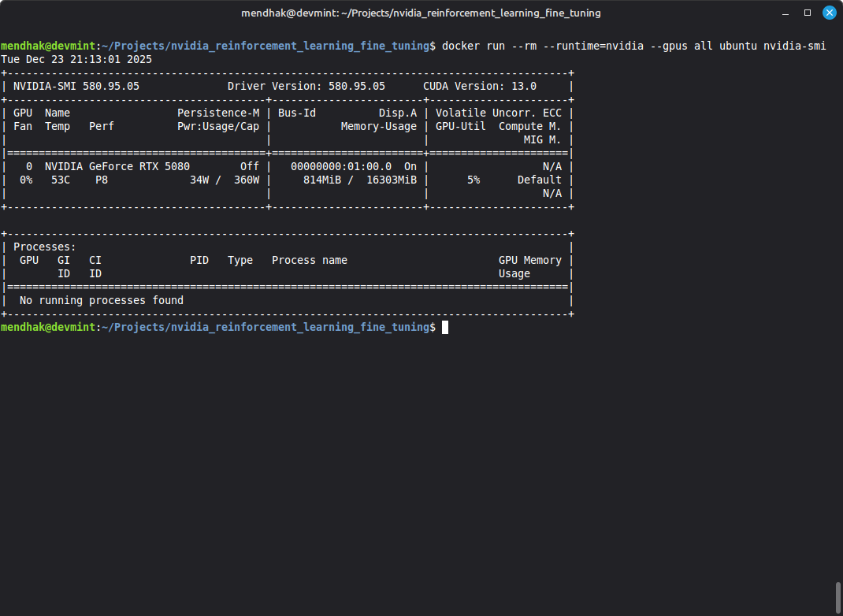Click the '16303MiB' total memory value
Screen dimensions: 843x616
coord(392,180)
